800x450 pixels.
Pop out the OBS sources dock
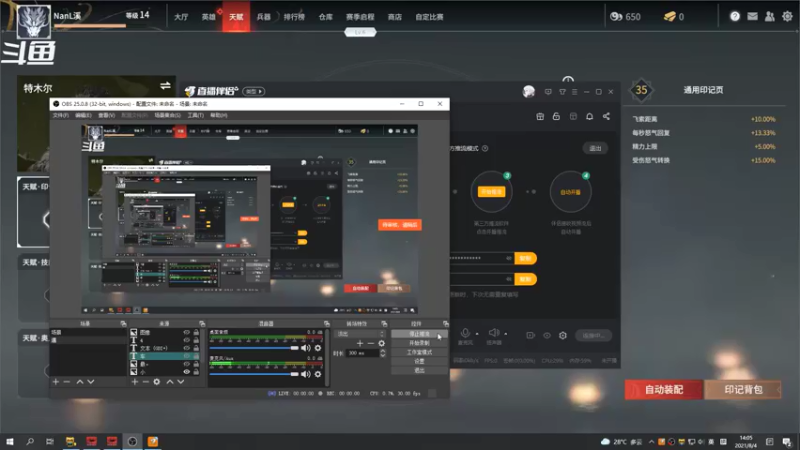click(x=202, y=323)
